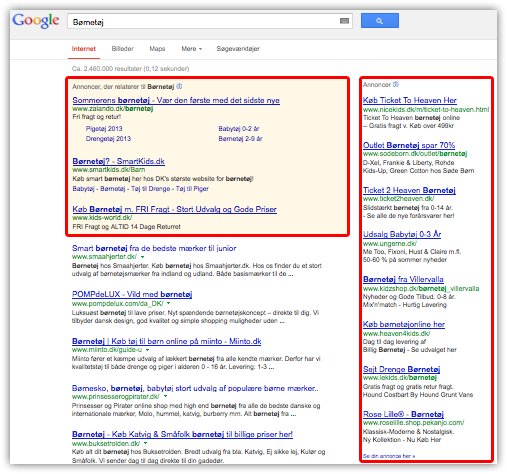Click 'Tøj til Drenge' sitelink under SmartKids
The image size is (507, 474).
[151, 189]
